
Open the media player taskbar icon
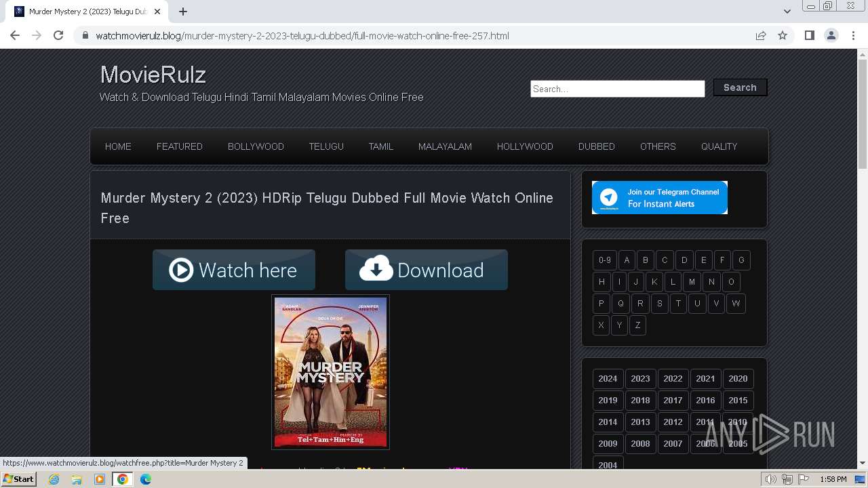[x=100, y=479]
